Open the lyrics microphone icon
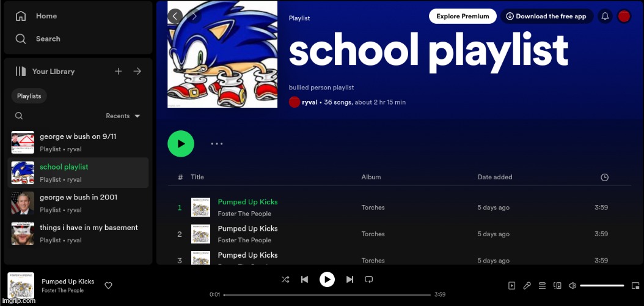 tap(527, 286)
